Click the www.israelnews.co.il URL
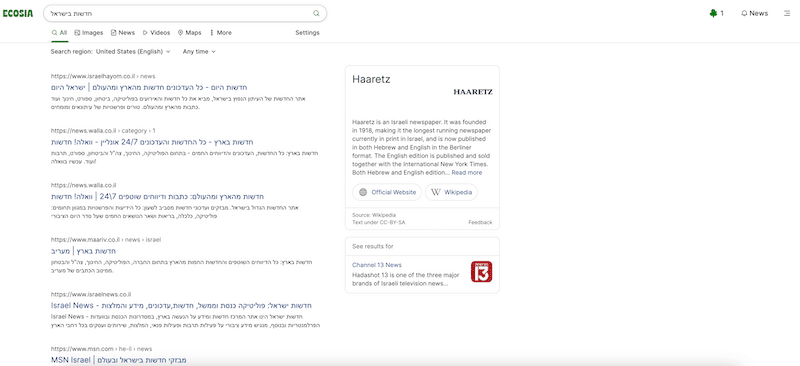This screenshot has height=366, width=800. point(91,295)
